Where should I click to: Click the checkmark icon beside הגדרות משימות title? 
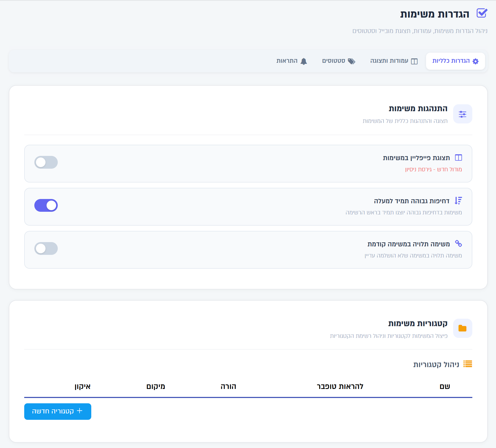click(482, 13)
